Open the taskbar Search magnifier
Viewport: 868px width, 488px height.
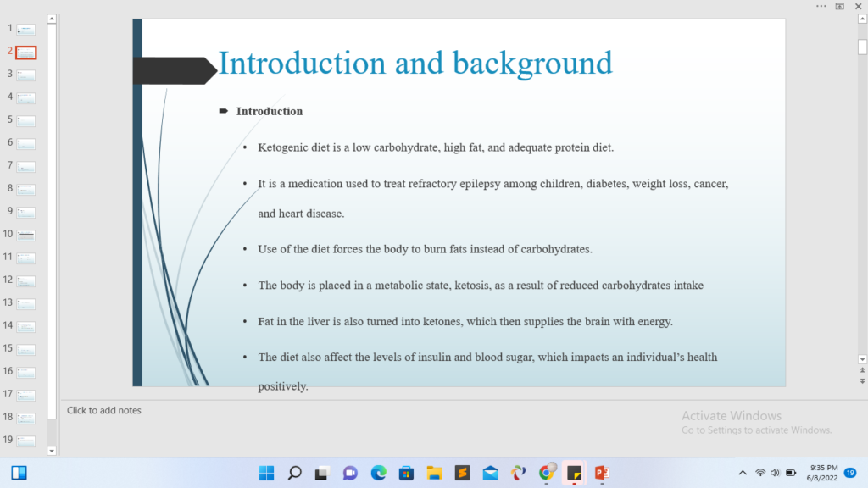pos(294,473)
